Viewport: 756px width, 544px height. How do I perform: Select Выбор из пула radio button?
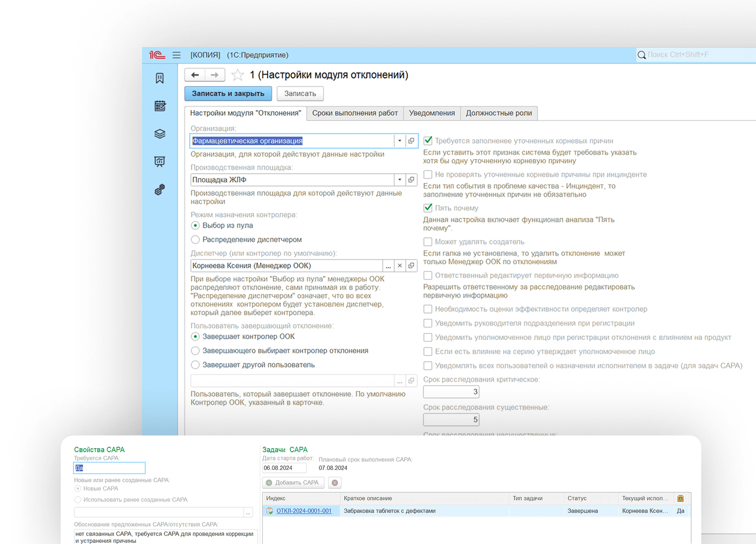click(195, 225)
